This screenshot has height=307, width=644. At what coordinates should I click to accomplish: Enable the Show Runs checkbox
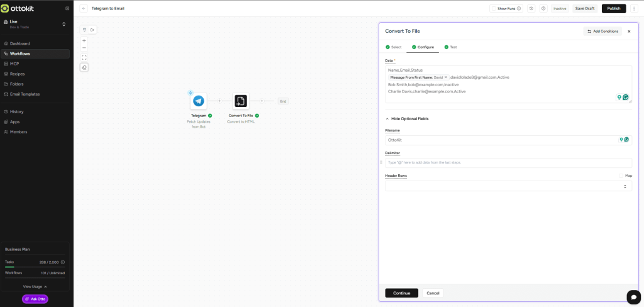(x=494, y=9)
